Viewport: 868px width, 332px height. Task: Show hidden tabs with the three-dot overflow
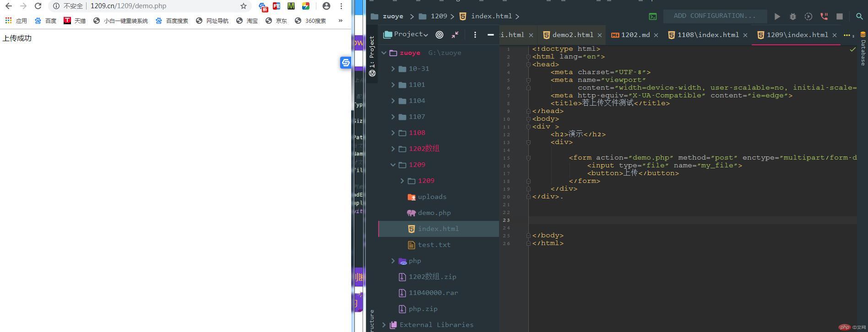tap(848, 35)
